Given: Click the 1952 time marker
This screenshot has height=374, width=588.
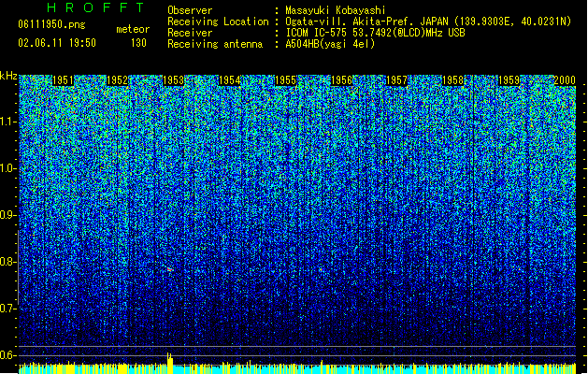Looking at the screenshot, I should pyautogui.click(x=118, y=80).
